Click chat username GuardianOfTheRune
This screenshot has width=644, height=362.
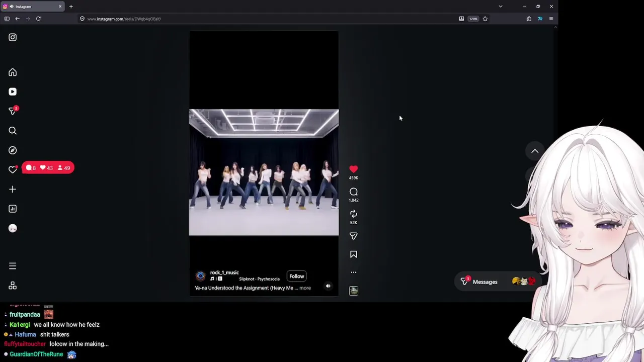pos(36,354)
